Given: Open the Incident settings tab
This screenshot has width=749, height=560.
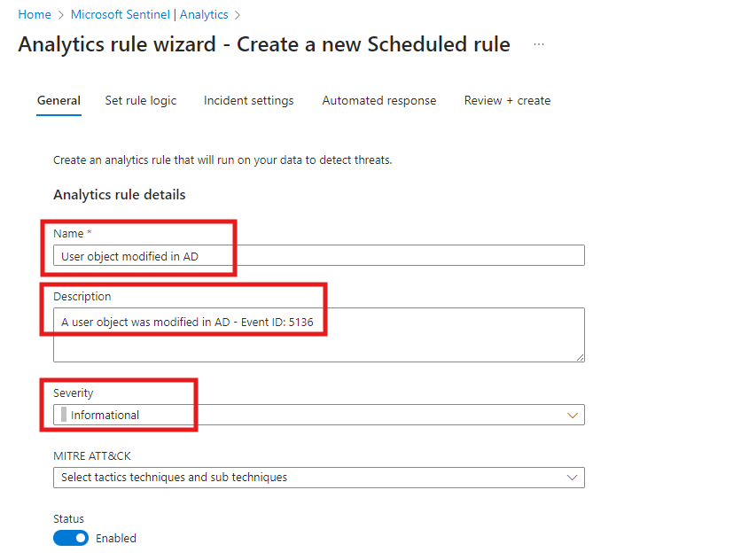Looking at the screenshot, I should [x=249, y=101].
